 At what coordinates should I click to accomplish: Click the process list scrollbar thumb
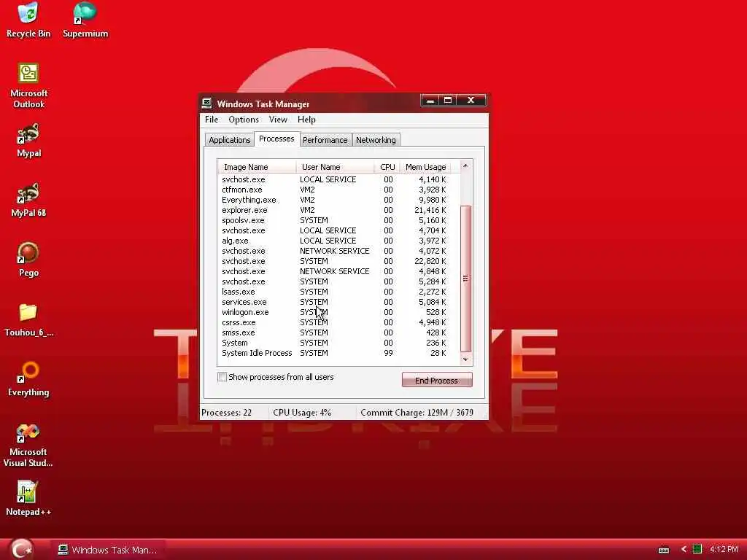(465, 279)
